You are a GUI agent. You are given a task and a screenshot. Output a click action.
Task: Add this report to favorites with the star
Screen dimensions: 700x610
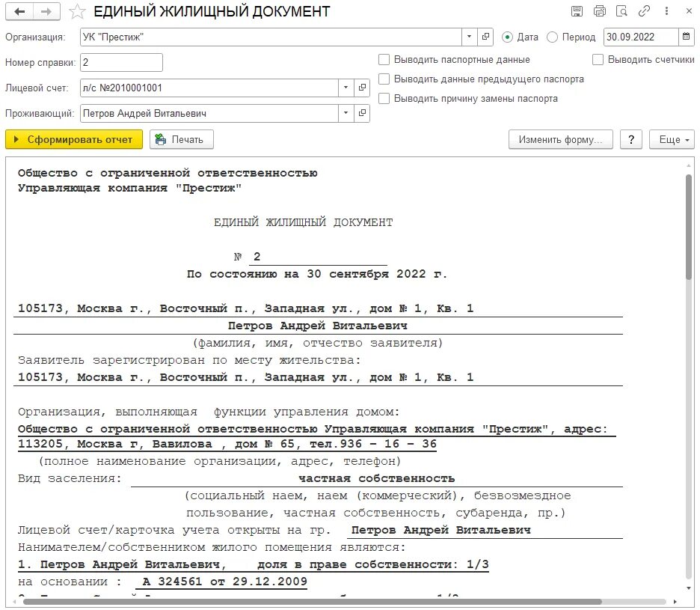[77, 12]
